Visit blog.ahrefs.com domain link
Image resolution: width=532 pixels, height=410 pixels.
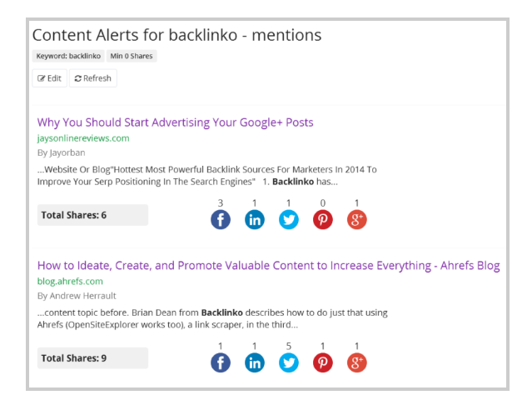(70, 282)
